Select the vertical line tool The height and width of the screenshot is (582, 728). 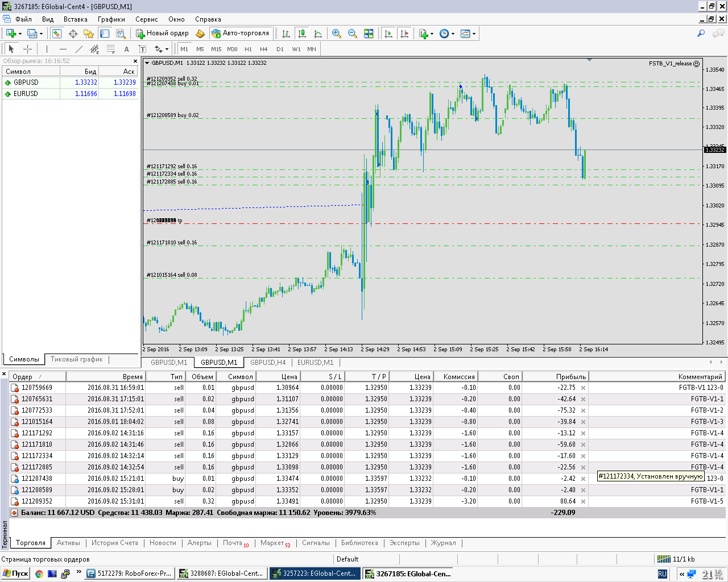pyautogui.click(x=47, y=49)
